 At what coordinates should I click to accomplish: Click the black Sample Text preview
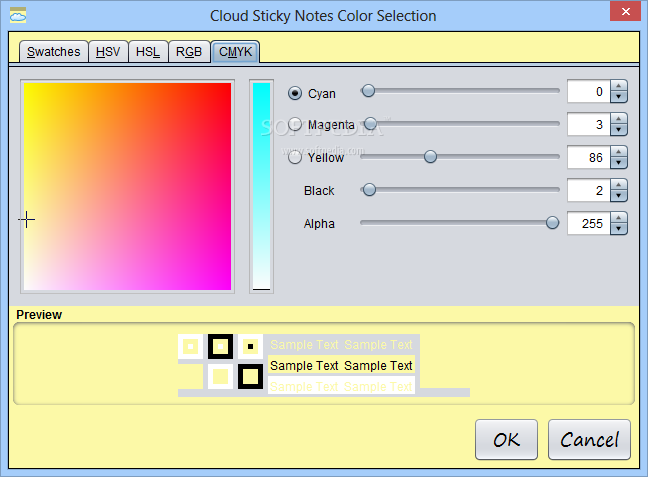click(341, 365)
